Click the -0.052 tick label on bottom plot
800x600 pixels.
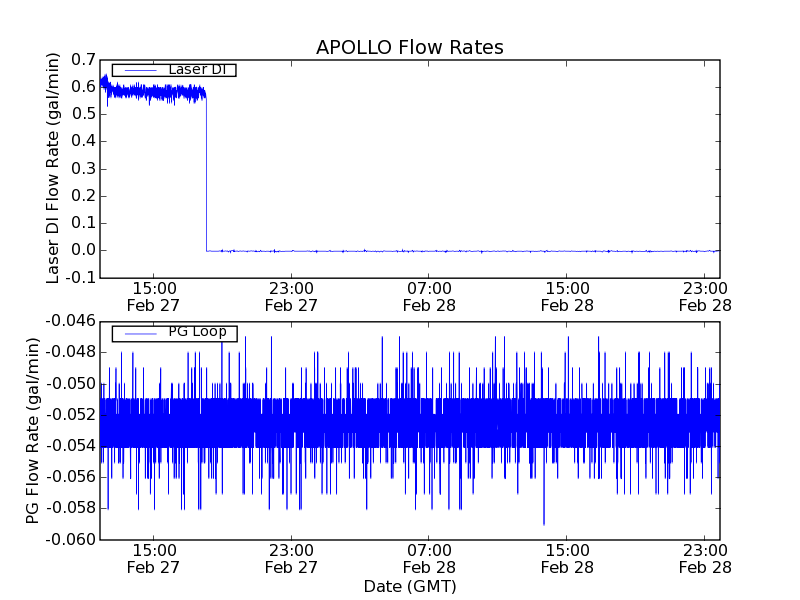(71, 414)
